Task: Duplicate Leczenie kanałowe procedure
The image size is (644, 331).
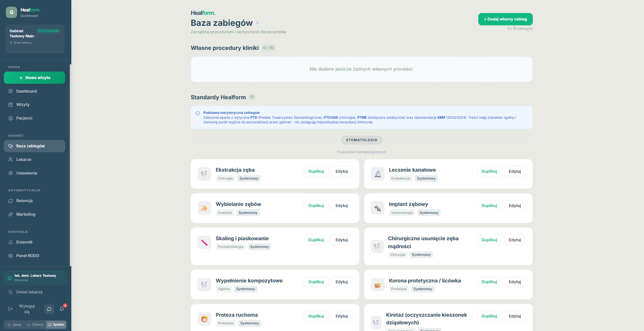Action: 489,171
